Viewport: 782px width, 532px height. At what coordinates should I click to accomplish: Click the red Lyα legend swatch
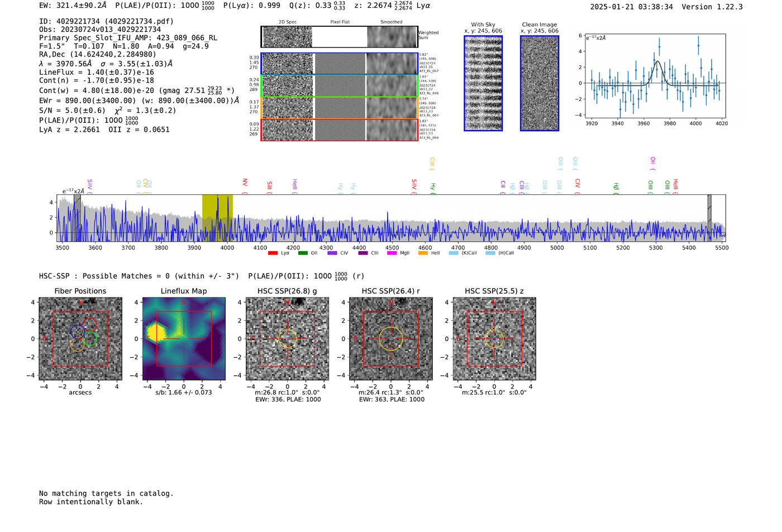coord(273,253)
